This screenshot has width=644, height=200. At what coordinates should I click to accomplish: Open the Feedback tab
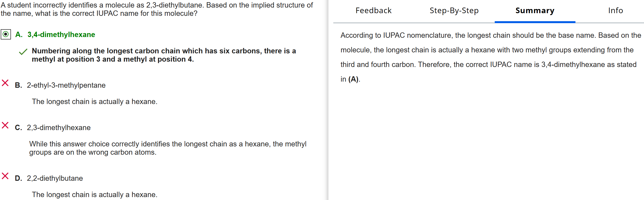[x=373, y=10]
